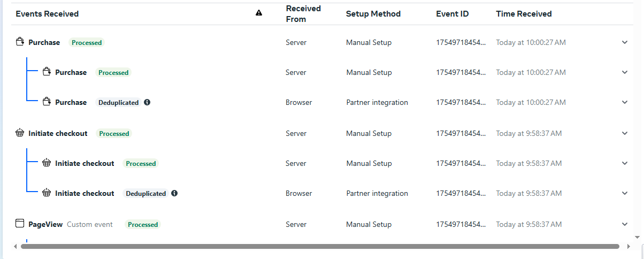The width and height of the screenshot is (644, 259).
Task: Click the top-level Initiate checkout basket icon
Action: coord(20,133)
